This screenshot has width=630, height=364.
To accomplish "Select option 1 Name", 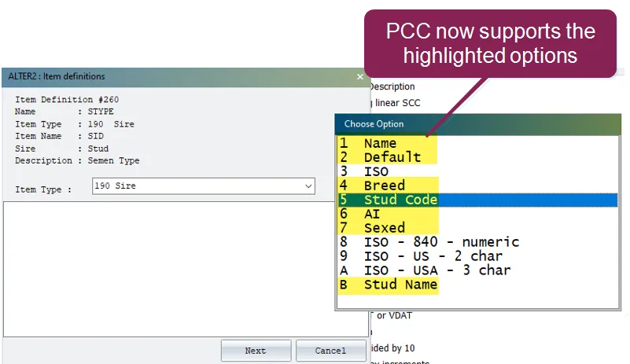I will pyautogui.click(x=477, y=143).
